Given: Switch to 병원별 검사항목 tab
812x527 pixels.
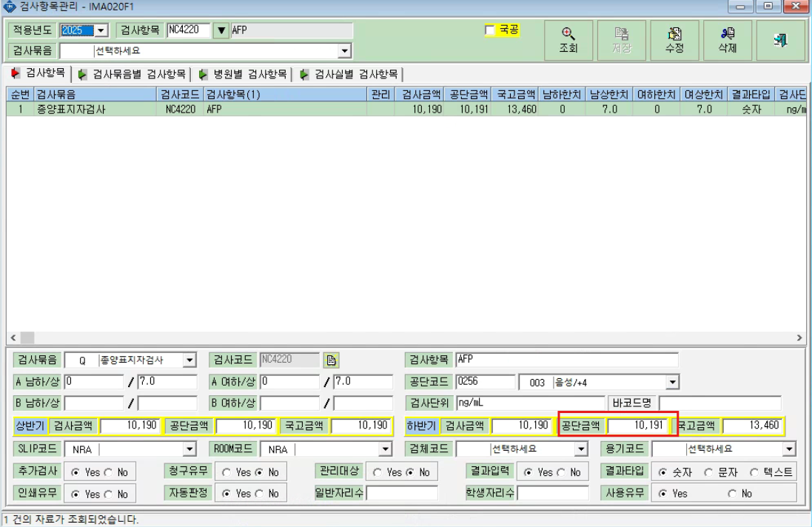Looking at the screenshot, I should (x=244, y=75).
